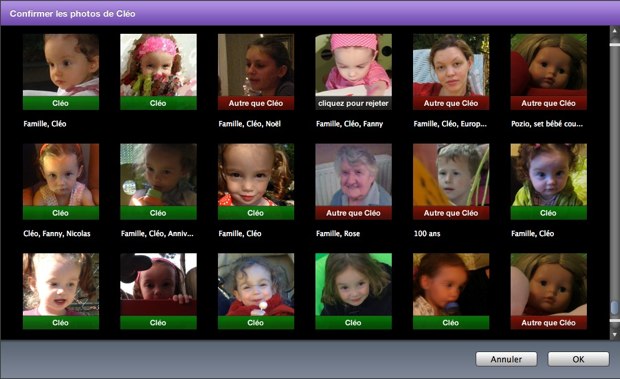The width and height of the screenshot is (620, 379).
Task: Select the uncaptioned doll photo
Action: tap(548, 285)
